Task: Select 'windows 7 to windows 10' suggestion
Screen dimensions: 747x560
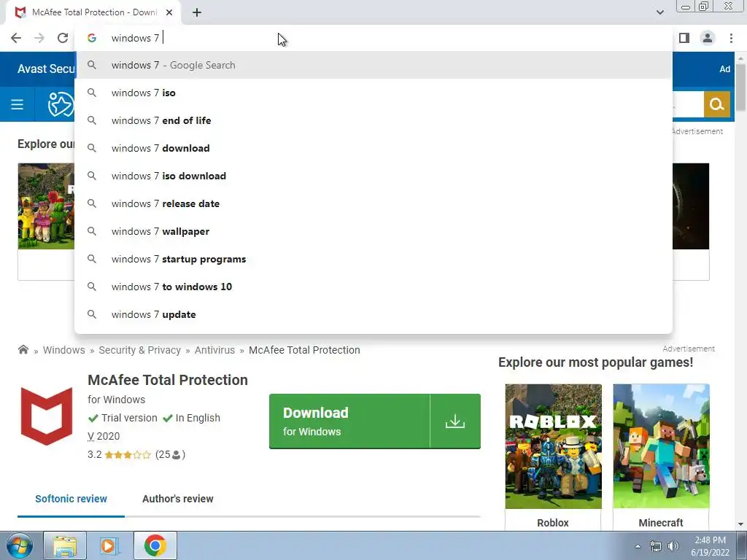Action: [373, 287]
